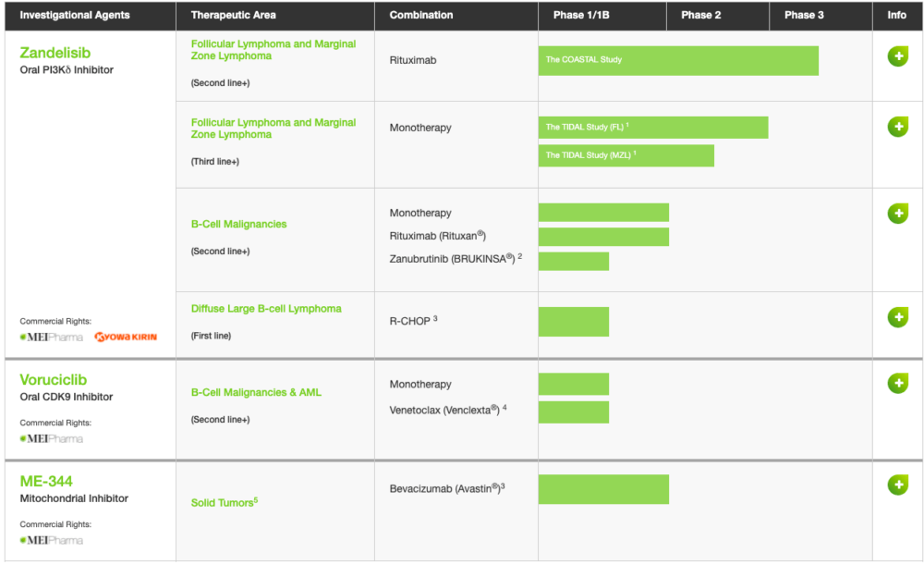Click MEI Pharma logo under ME-344
Viewport: 924px width, 565px height.
(x=51, y=540)
